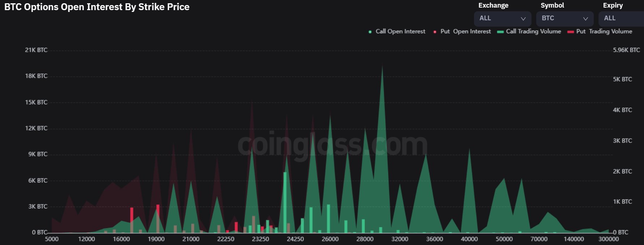Screen dimensions: 644x245
Task: Toggle the Put Open Interest series label
Action: (465, 31)
